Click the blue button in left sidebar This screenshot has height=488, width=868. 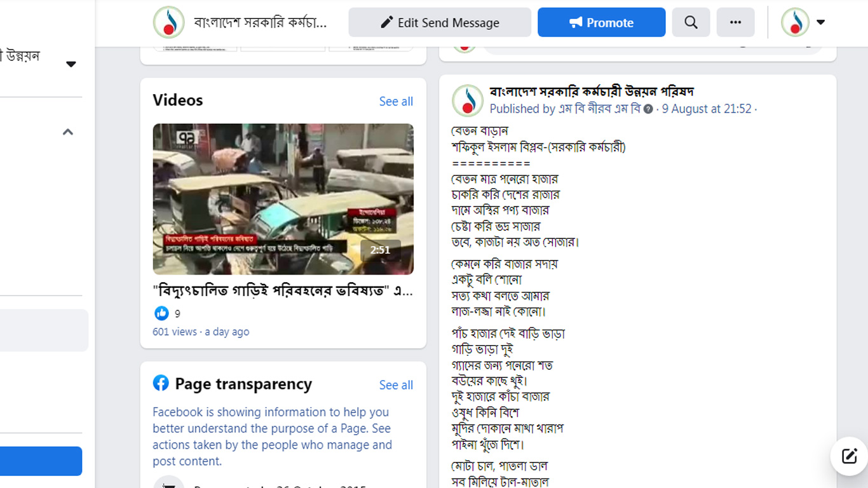(41, 461)
